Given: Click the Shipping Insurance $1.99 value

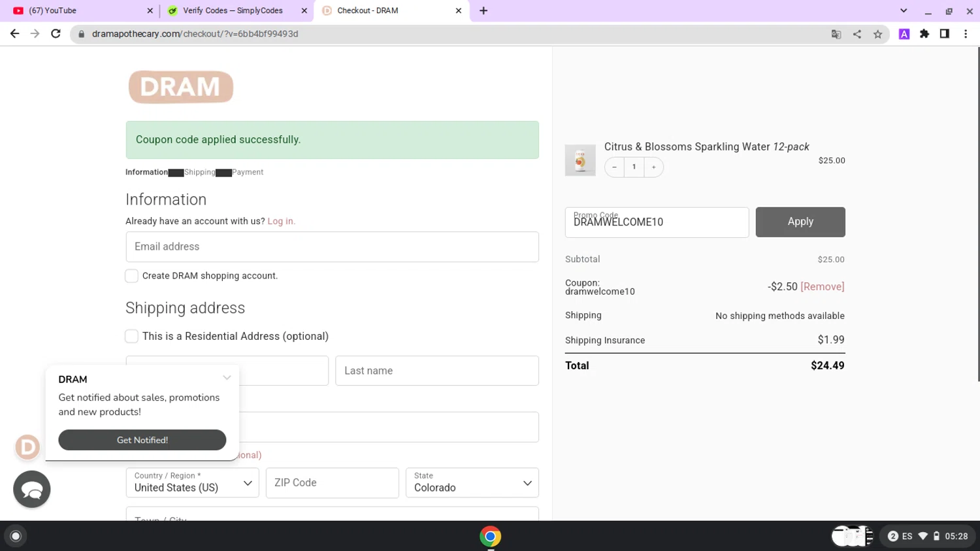Looking at the screenshot, I should pos(831,340).
